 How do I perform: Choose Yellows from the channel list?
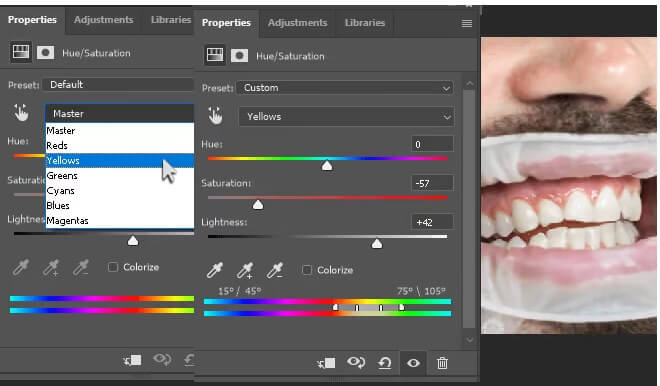[x=120, y=160]
